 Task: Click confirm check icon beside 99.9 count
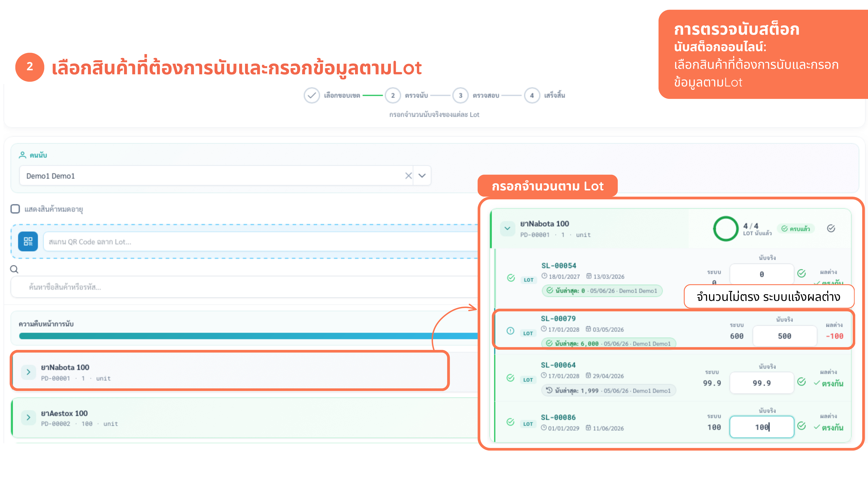pyautogui.click(x=802, y=381)
